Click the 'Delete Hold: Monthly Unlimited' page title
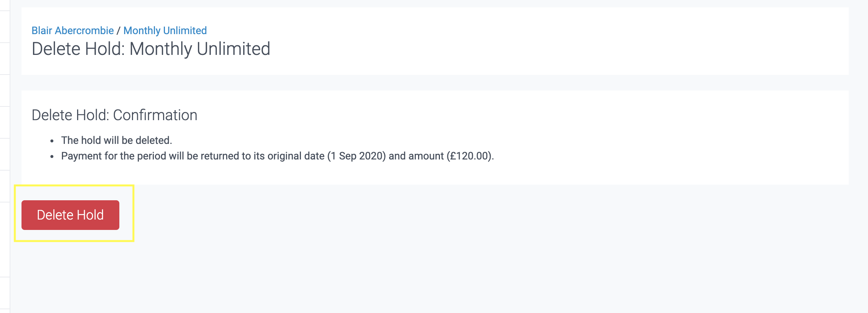 151,49
